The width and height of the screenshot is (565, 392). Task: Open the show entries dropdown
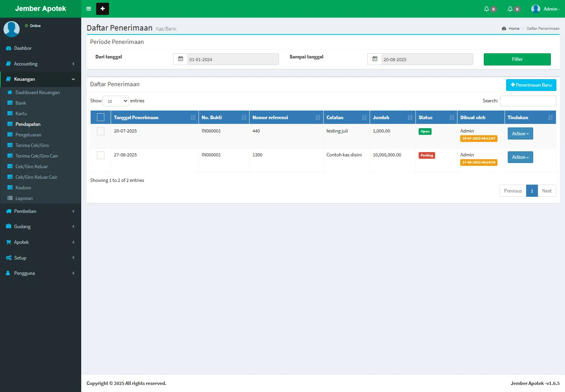coord(116,101)
